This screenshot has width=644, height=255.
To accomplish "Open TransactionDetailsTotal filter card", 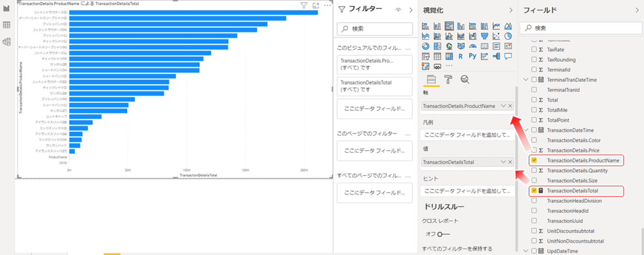I will pos(375,86).
